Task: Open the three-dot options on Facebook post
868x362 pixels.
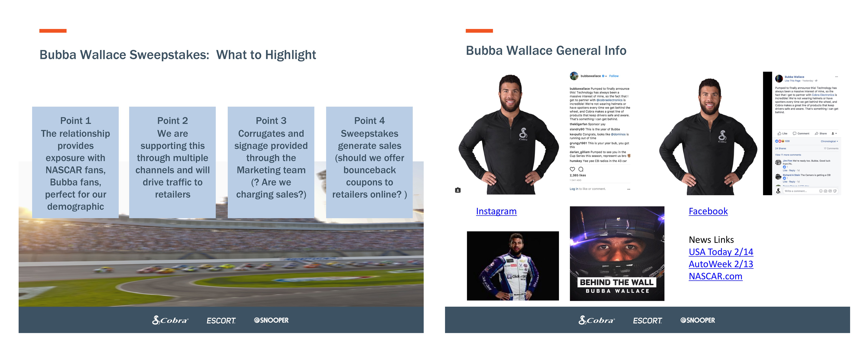Action: point(836,77)
